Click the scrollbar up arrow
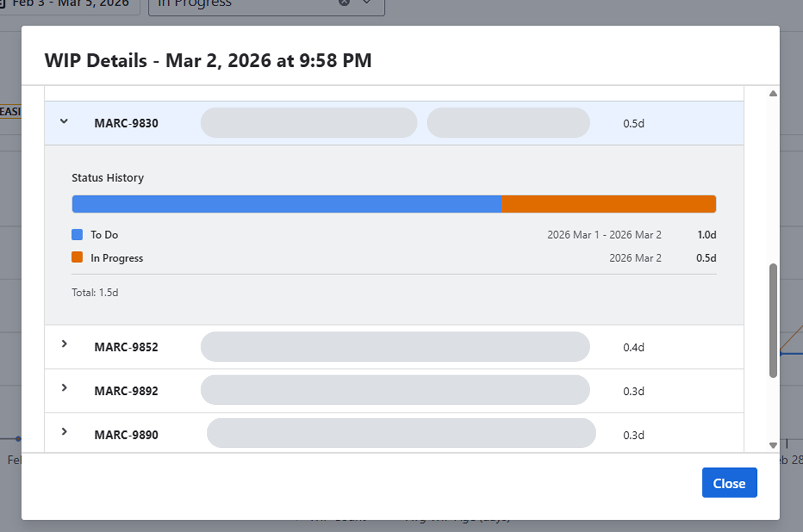803x532 pixels. 773,94
